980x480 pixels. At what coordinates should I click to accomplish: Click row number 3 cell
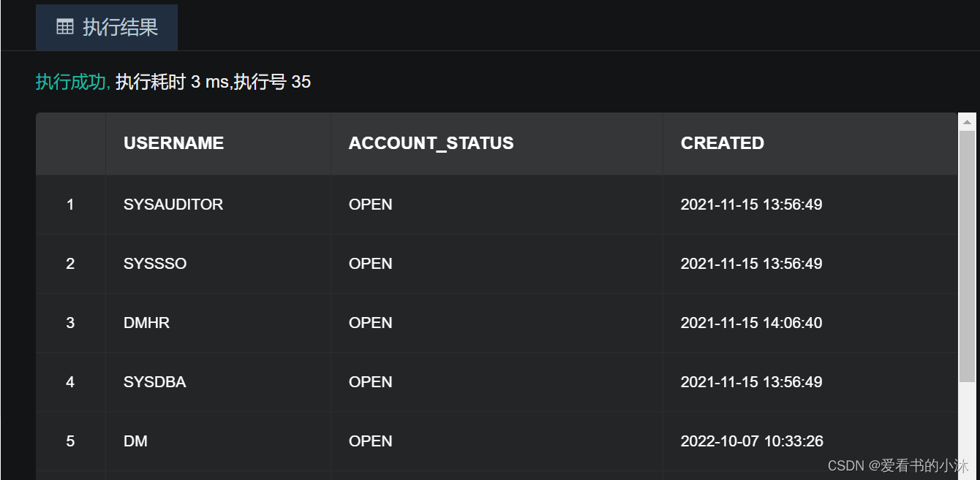(70, 323)
